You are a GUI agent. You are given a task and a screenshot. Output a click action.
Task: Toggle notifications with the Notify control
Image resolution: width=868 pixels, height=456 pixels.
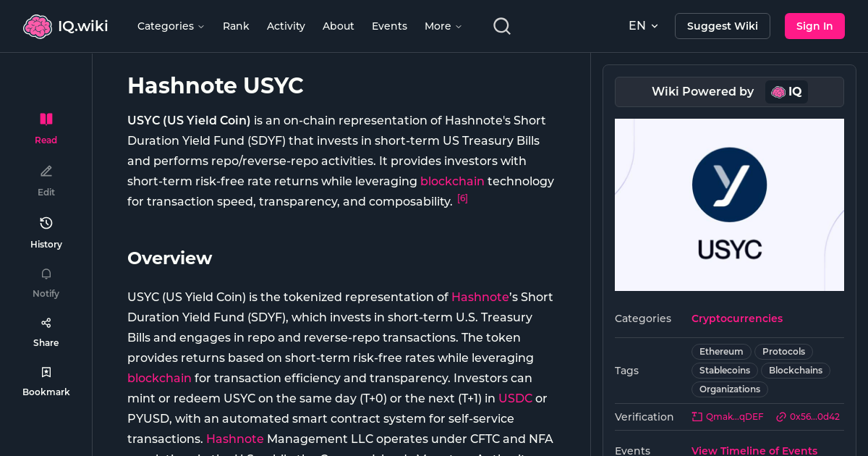tap(46, 281)
